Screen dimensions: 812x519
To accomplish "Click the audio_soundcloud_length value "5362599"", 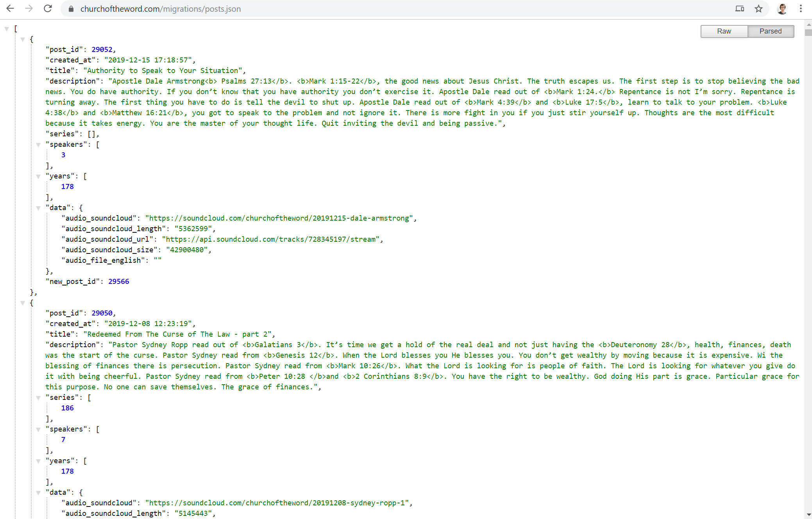I will coord(193,229).
